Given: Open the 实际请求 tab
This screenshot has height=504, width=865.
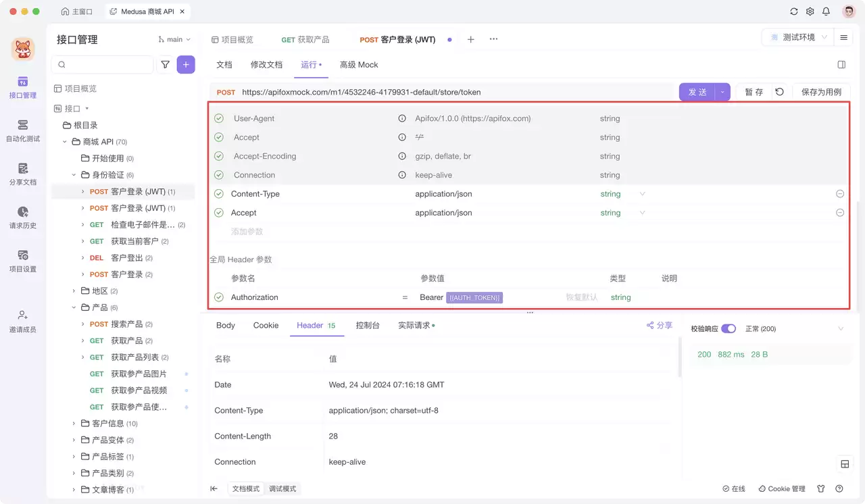Looking at the screenshot, I should coord(416,326).
